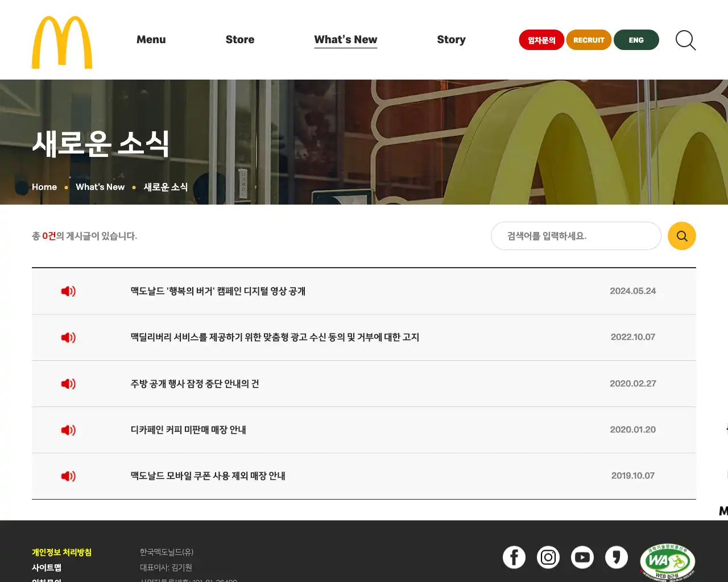Open the Store navigation item

(240, 40)
